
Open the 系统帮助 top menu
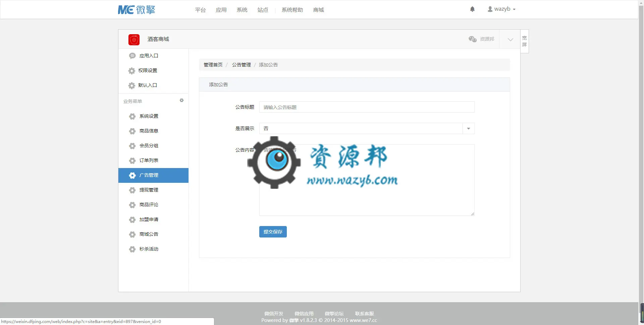[292, 10]
